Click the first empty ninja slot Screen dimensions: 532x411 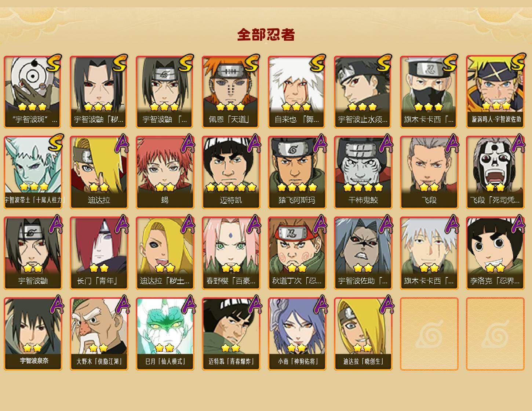point(429,334)
